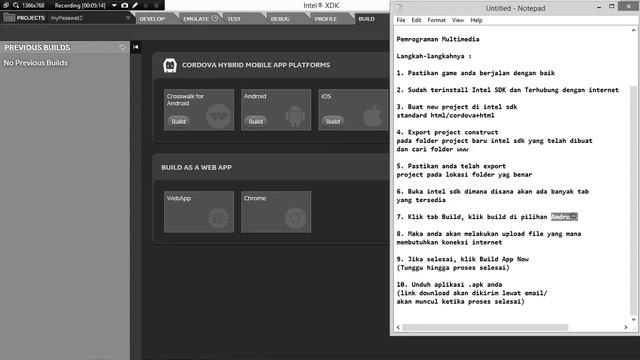Click the 'Pemrograman Multimedia' line in Notepad
The width and height of the screenshot is (640, 360).
438,39
